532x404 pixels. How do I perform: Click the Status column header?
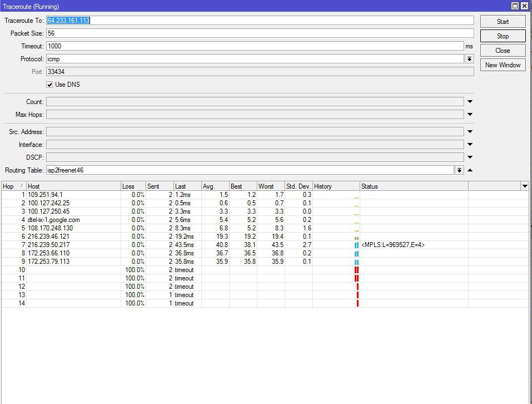(x=414, y=186)
